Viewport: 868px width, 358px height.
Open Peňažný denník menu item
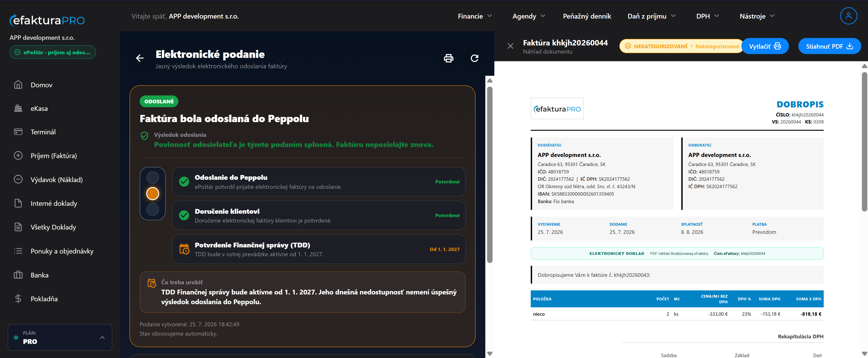587,16
